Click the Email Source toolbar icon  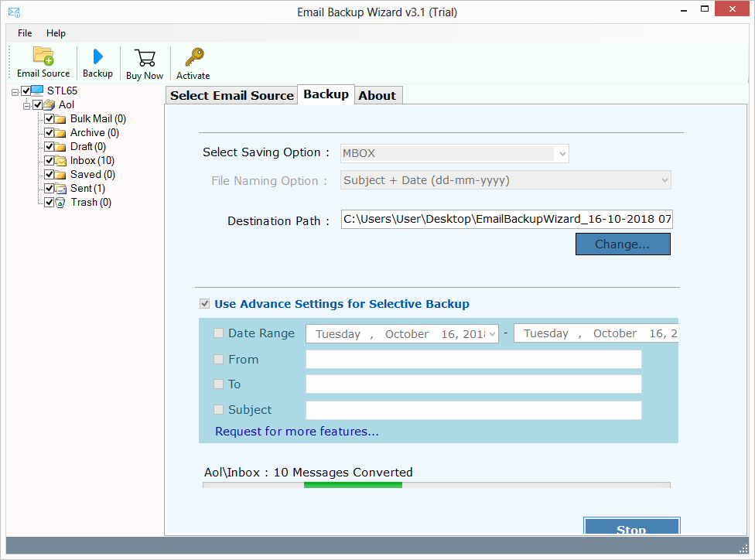click(43, 56)
